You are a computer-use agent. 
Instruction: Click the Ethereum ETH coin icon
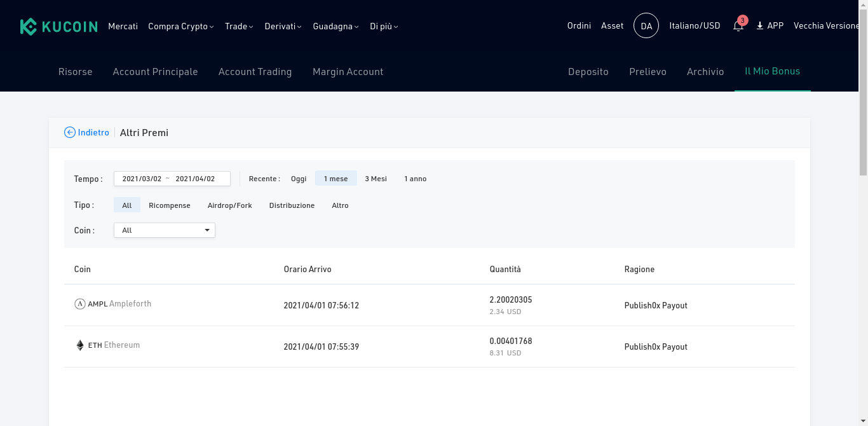(80, 345)
